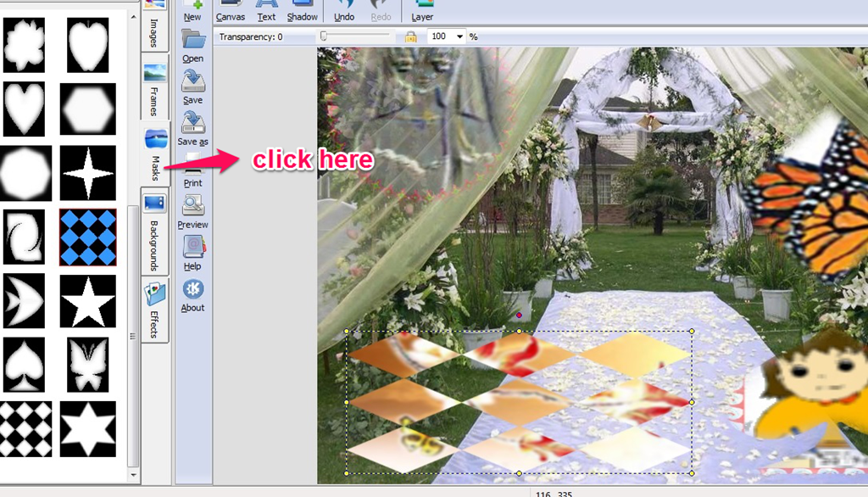The image size is (868, 497).
Task: Pick the four-point sparkle star mask
Action: pyautogui.click(x=87, y=173)
